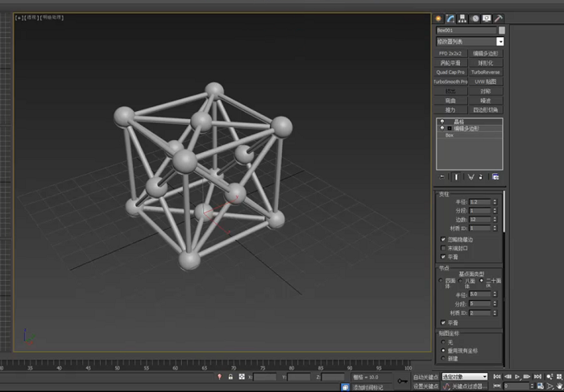Switch to the Hierarchy panel tab
Viewport: 564px width, 392px height.
462,19
